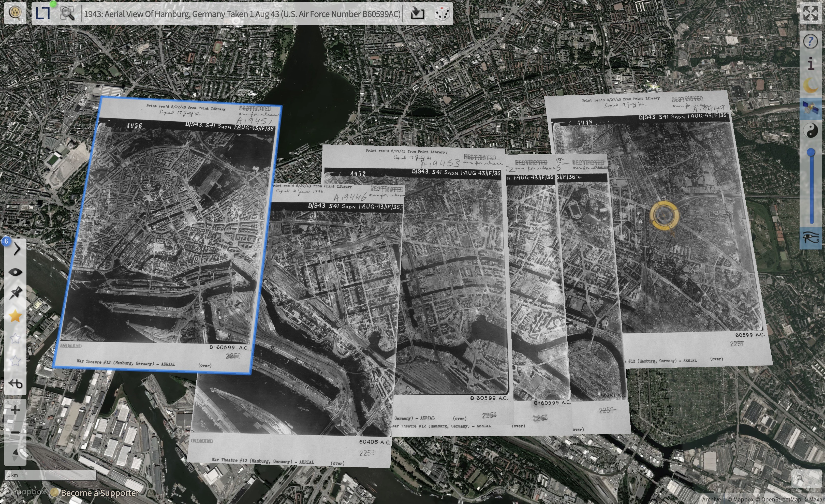Open the magnifier search icon in title bar
The image size is (825, 504).
(x=67, y=13)
